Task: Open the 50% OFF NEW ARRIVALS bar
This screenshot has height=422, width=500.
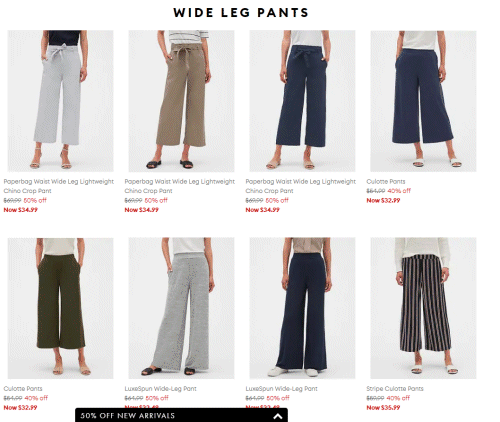Action: [181, 415]
